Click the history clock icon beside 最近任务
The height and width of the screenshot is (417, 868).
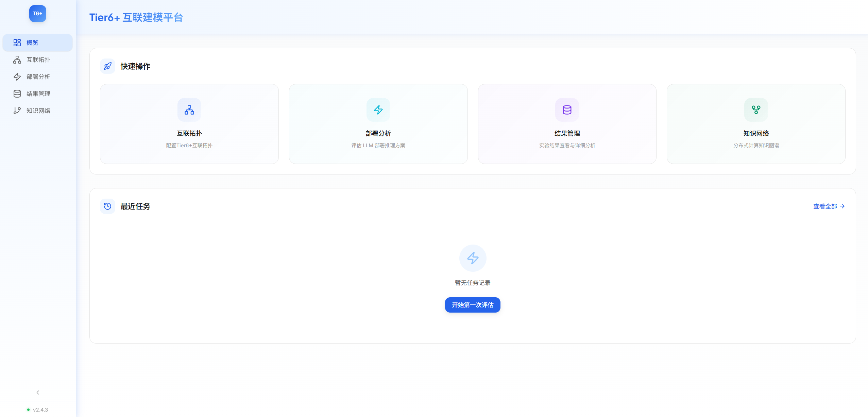tap(108, 206)
